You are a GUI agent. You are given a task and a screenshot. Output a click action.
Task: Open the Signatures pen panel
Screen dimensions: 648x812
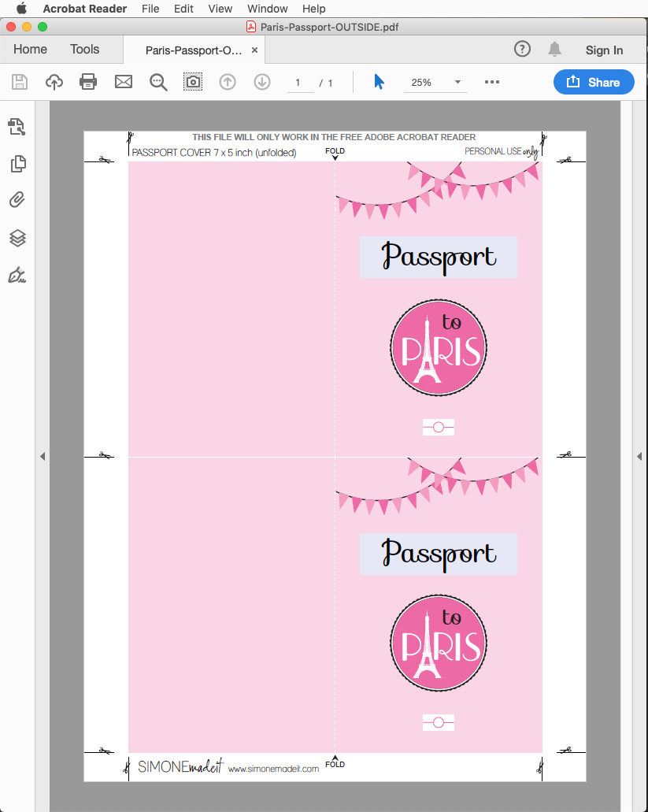(18, 276)
